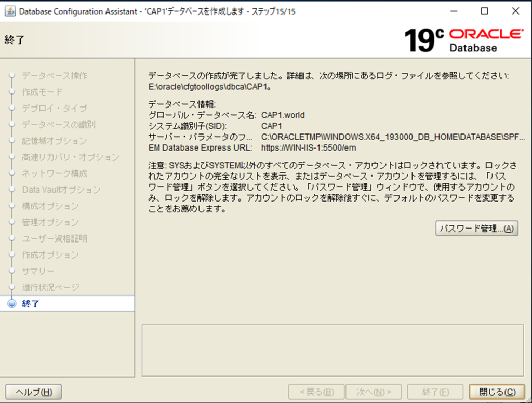Click the Oracle 19c Database logo

pyautogui.click(x=463, y=40)
